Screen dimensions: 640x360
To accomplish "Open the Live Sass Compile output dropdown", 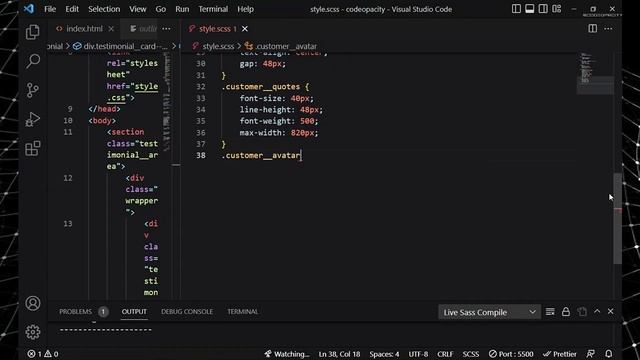I will click(x=489, y=312).
